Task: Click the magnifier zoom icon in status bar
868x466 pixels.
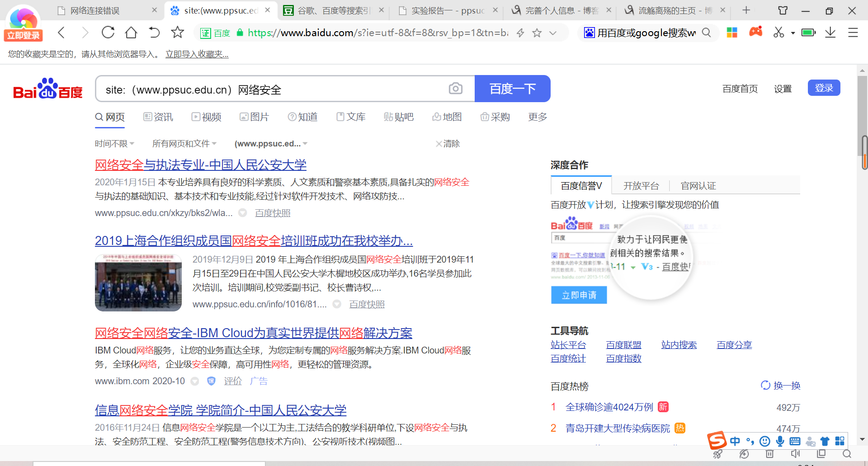Action: coord(847,454)
